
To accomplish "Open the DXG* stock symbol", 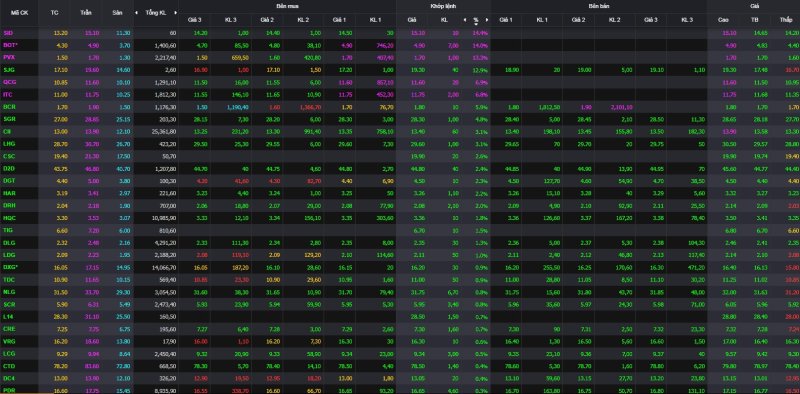I will (x=10, y=267).
